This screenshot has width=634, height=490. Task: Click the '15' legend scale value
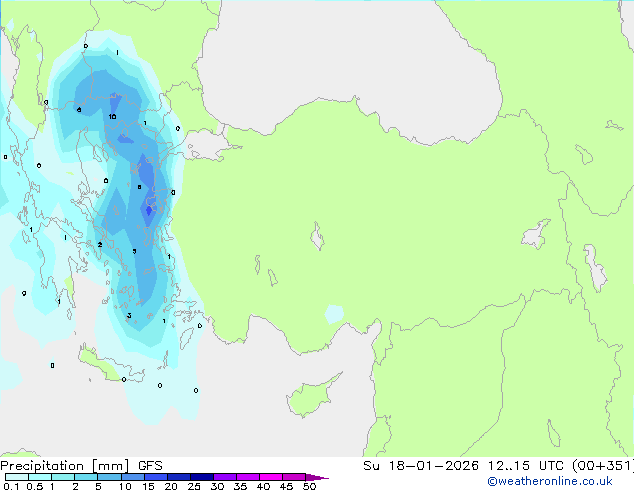pyautogui.click(x=148, y=486)
